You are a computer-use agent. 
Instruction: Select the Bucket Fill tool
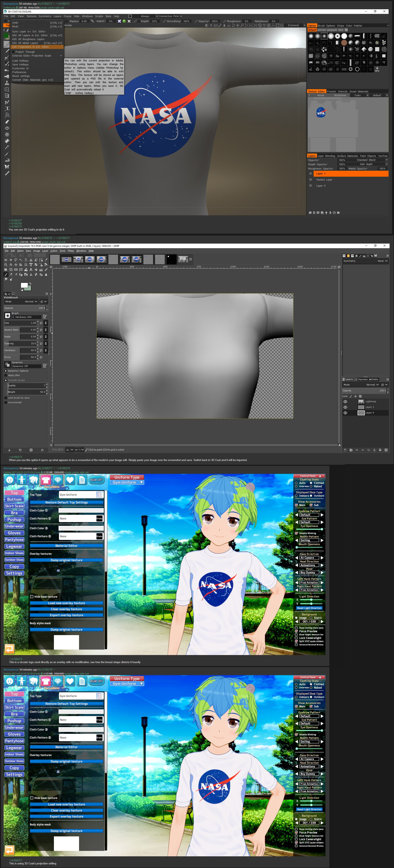coord(36,270)
